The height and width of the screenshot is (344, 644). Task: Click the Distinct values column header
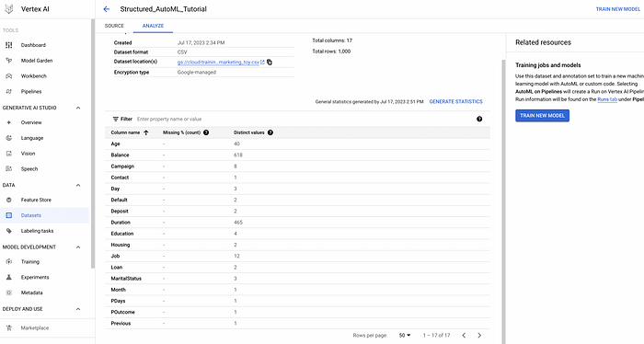pos(249,132)
